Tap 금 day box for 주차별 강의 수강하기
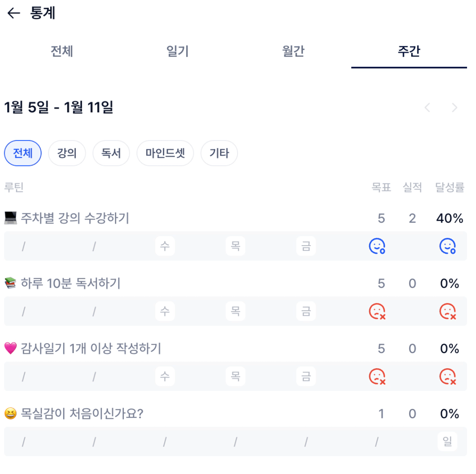 tap(306, 246)
